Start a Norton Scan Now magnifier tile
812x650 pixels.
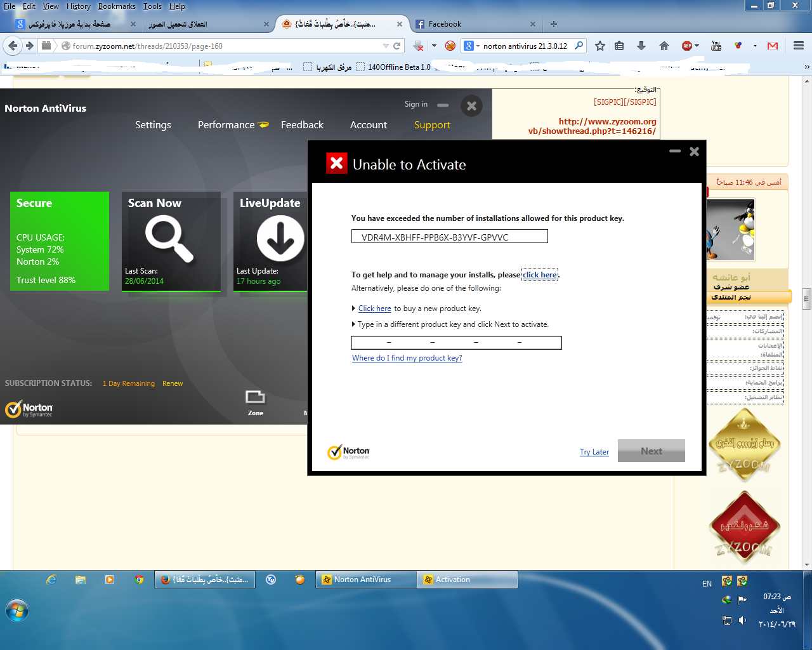tap(171, 242)
